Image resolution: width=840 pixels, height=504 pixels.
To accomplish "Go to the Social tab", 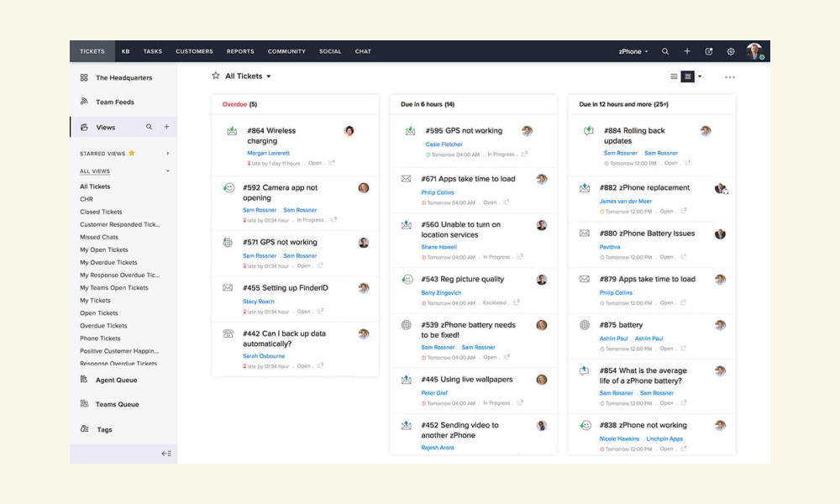I will (x=330, y=51).
